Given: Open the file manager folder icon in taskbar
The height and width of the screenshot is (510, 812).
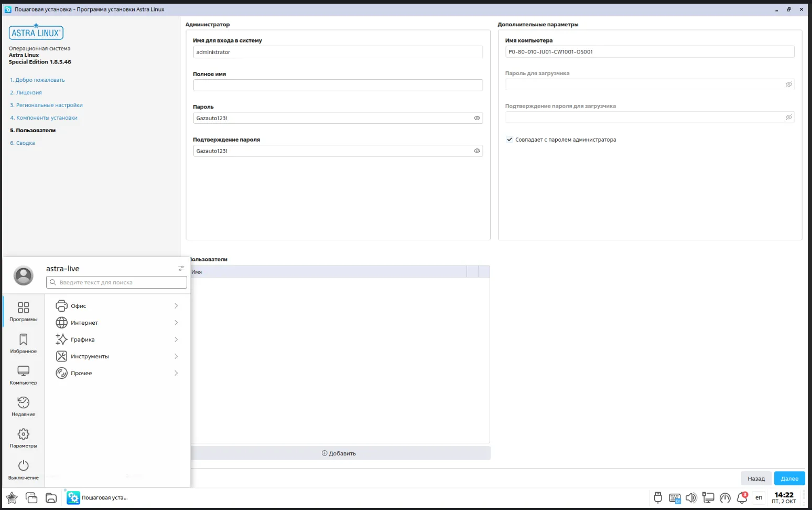Looking at the screenshot, I should (51, 497).
